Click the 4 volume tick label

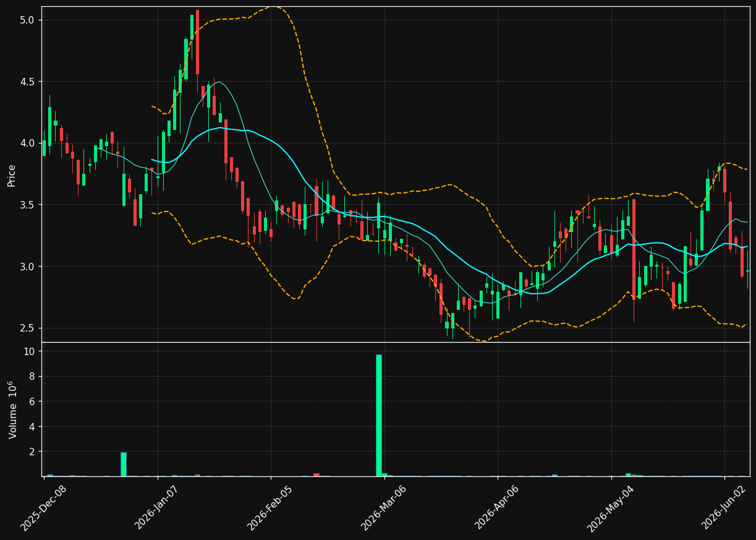[33, 427]
